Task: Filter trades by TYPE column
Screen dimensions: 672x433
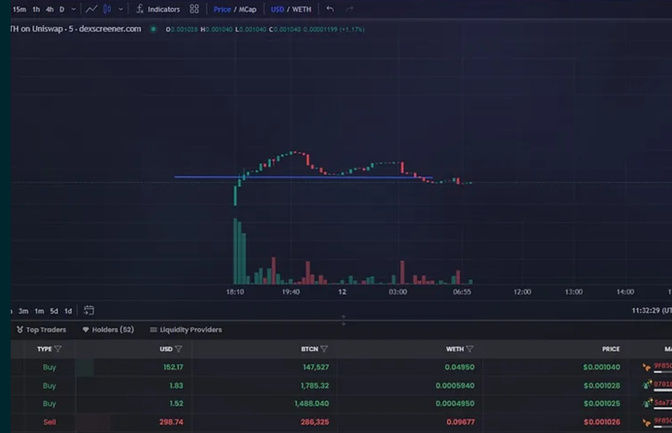Action: click(x=58, y=349)
